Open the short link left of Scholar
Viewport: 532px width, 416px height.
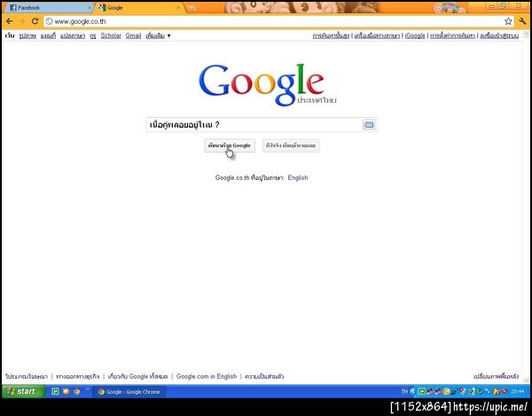(x=93, y=35)
